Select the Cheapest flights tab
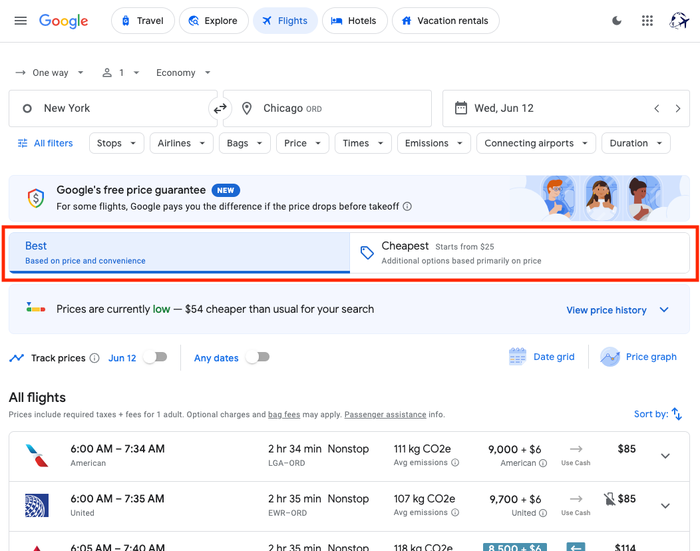 point(520,253)
